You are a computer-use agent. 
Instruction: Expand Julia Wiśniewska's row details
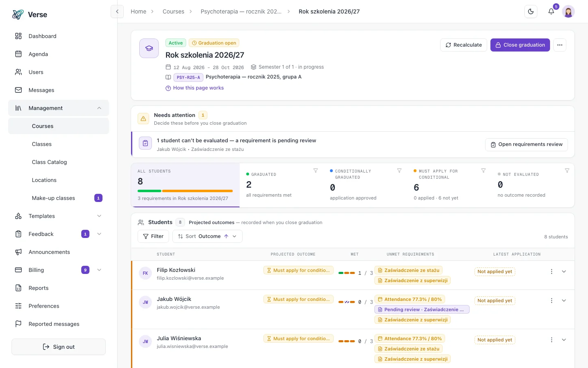(564, 340)
